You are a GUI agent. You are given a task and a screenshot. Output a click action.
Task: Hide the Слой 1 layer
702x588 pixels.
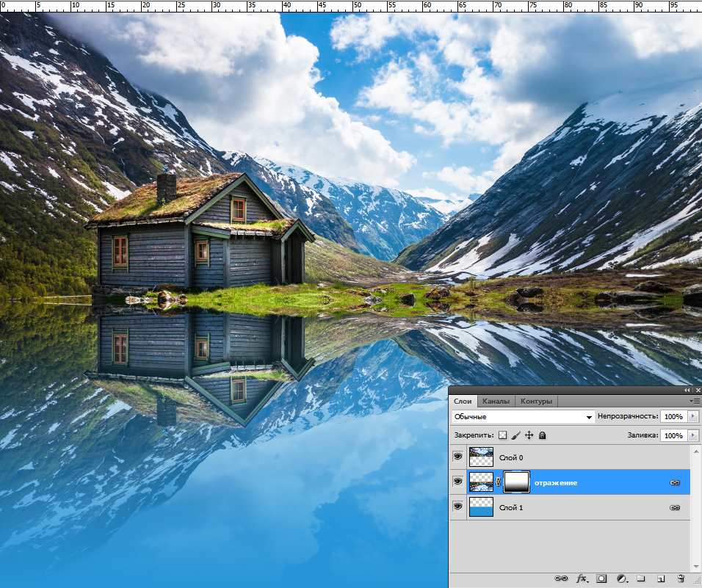point(457,506)
